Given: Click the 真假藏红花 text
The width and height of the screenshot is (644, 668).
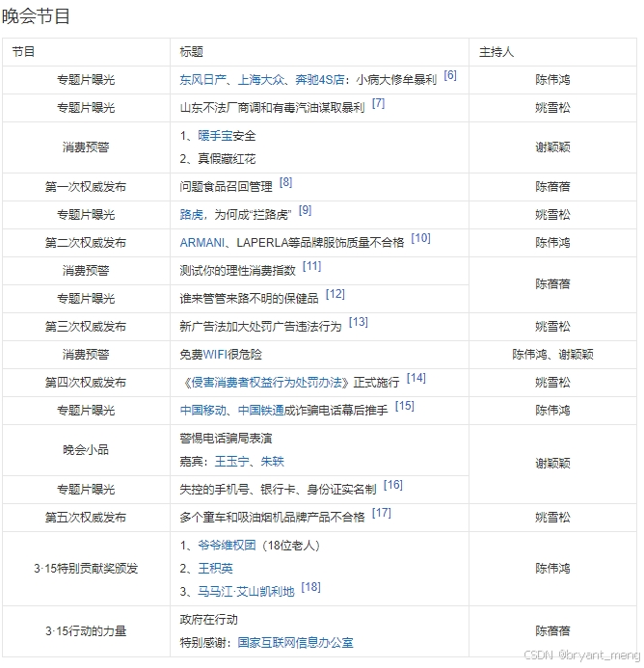Looking at the screenshot, I should [x=227, y=159].
